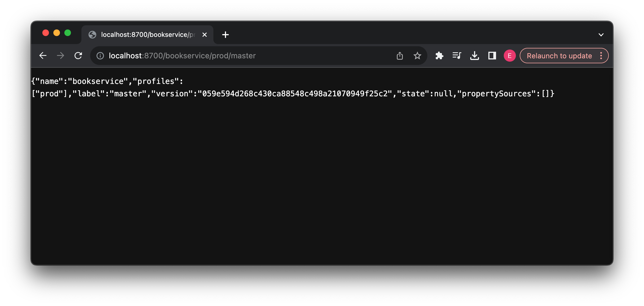
Task: Click the profile avatar labeled E
Action: pyautogui.click(x=509, y=55)
